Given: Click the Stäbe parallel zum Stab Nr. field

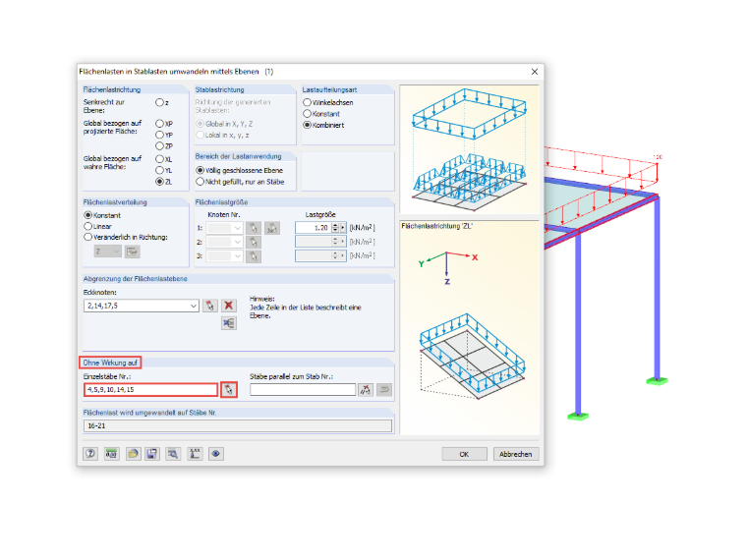Looking at the screenshot, I should [x=303, y=390].
